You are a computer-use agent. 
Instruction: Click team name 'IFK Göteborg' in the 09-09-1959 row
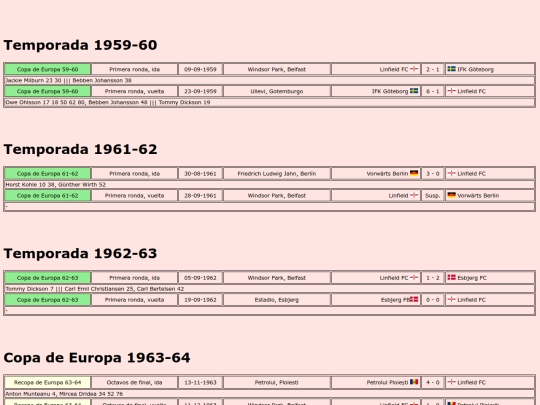click(x=475, y=69)
